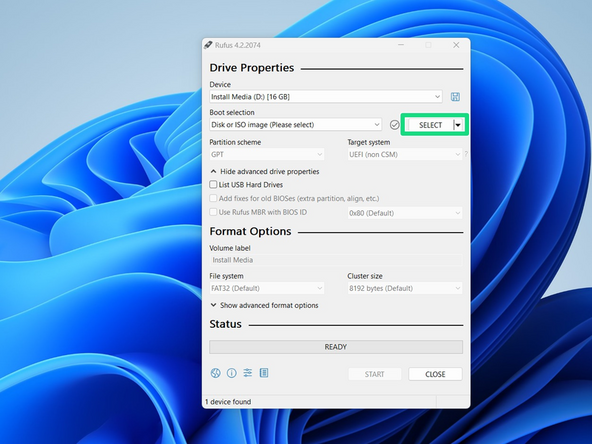Click the 'Boot selection' label

pyautogui.click(x=232, y=113)
